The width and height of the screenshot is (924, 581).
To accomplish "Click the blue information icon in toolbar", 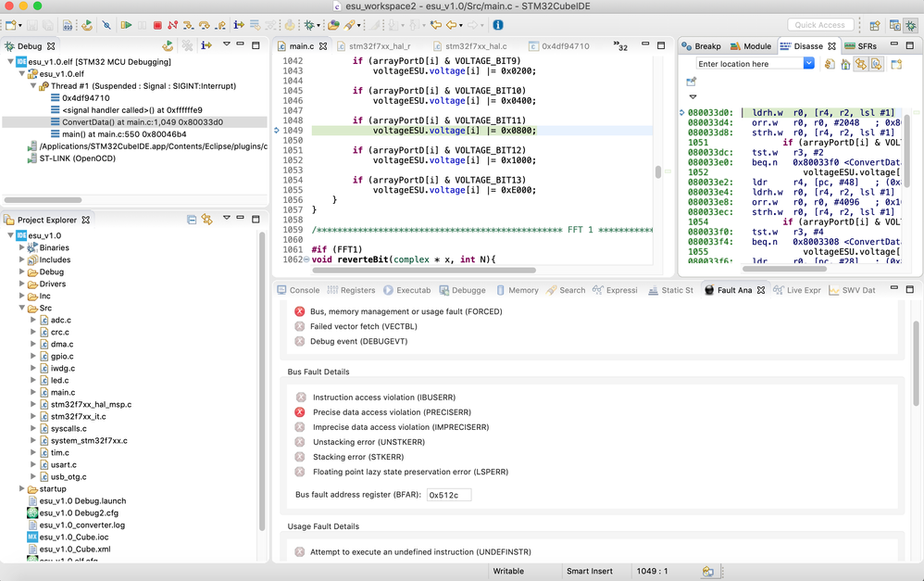I will pos(498,25).
